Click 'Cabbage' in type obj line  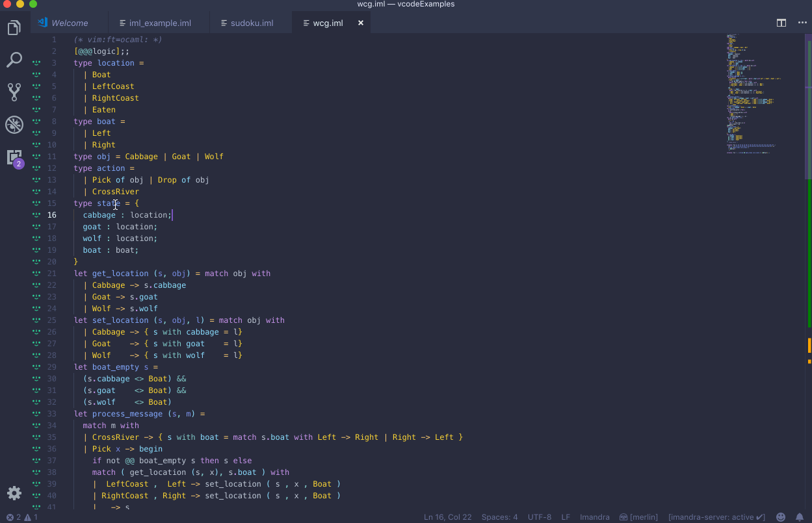click(x=142, y=157)
